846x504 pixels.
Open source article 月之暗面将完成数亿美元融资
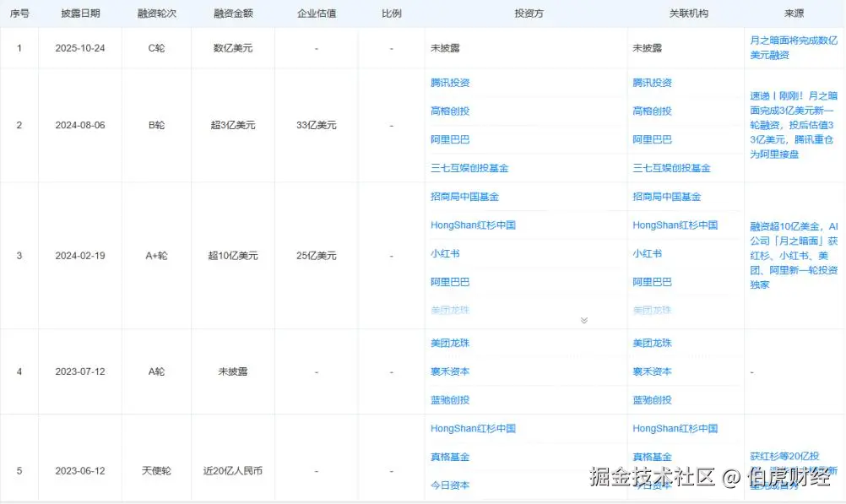(794, 47)
